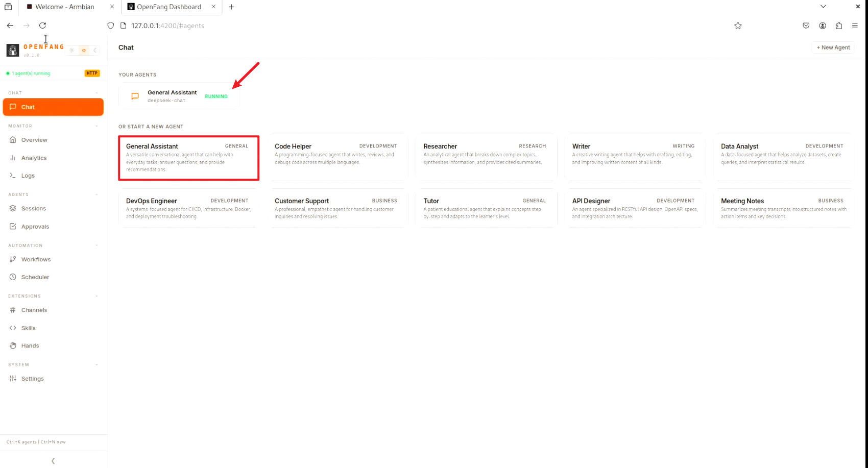Image resolution: width=868 pixels, height=468 pixels.
Task: Open the Analytics page
Action: 34,158
